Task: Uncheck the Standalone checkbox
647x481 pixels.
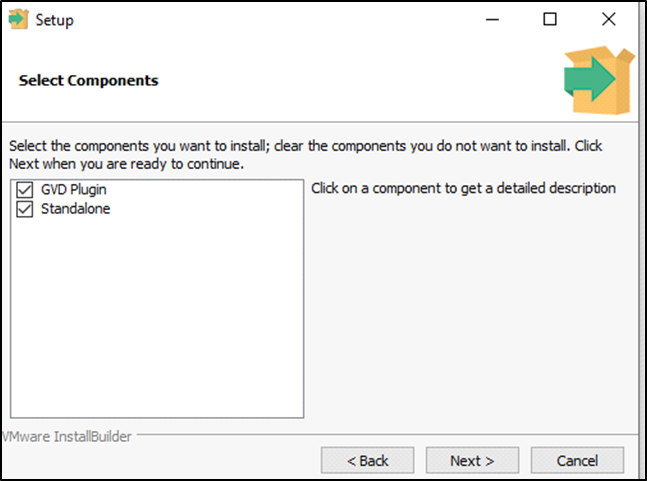Action: pos(25,209)
